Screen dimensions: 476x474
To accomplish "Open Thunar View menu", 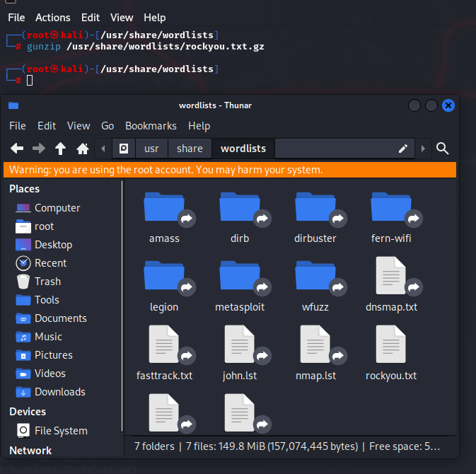I will (79, 126).
